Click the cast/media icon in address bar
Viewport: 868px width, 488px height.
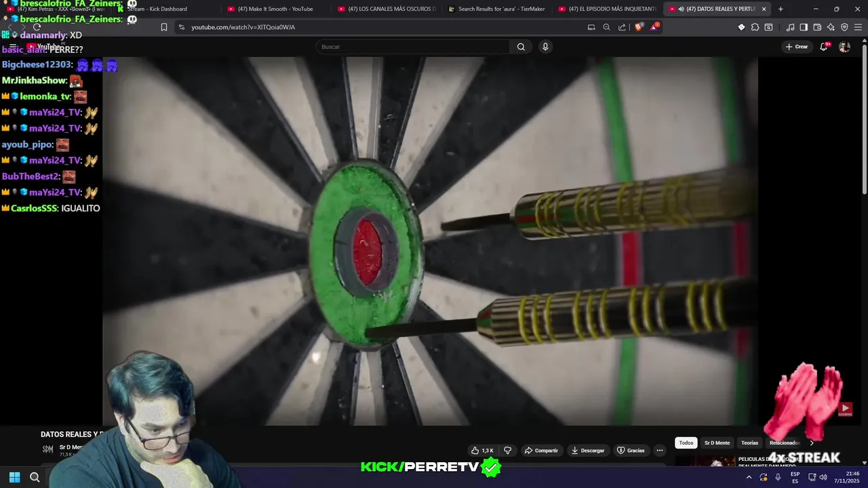click(591, 27)
